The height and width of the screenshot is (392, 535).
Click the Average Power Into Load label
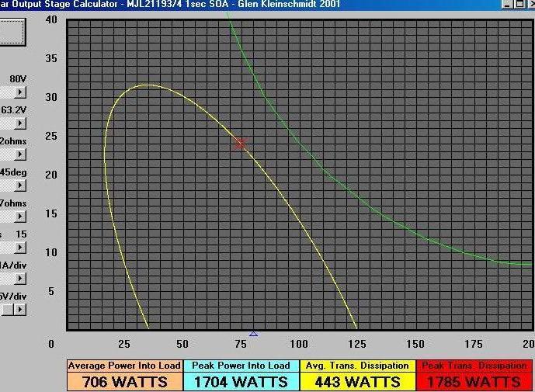click(124, 366)
